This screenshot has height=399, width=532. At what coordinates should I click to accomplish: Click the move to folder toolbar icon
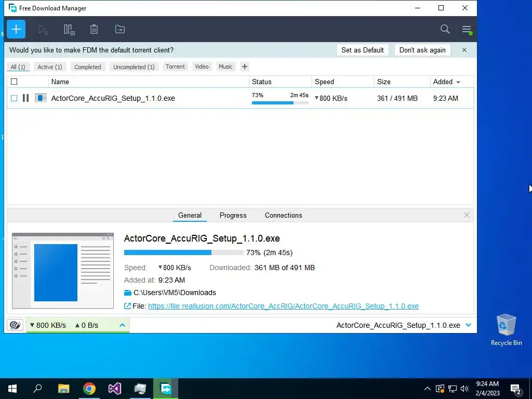point(120,30)
